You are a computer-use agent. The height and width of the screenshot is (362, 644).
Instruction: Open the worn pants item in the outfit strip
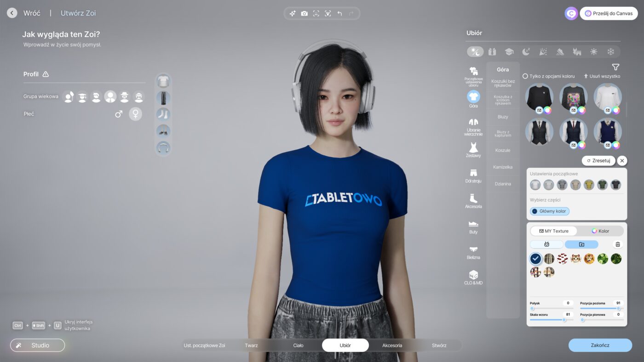[x=163, y=98]
